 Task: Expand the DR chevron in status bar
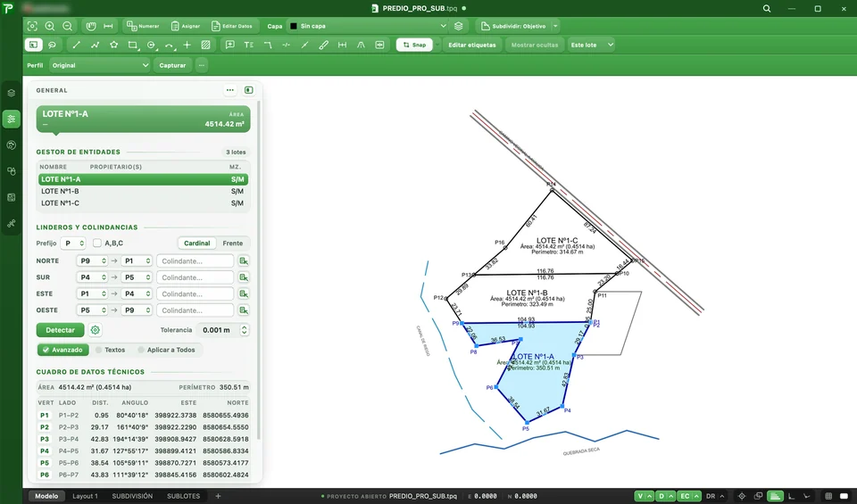click(x=722, y=496)
